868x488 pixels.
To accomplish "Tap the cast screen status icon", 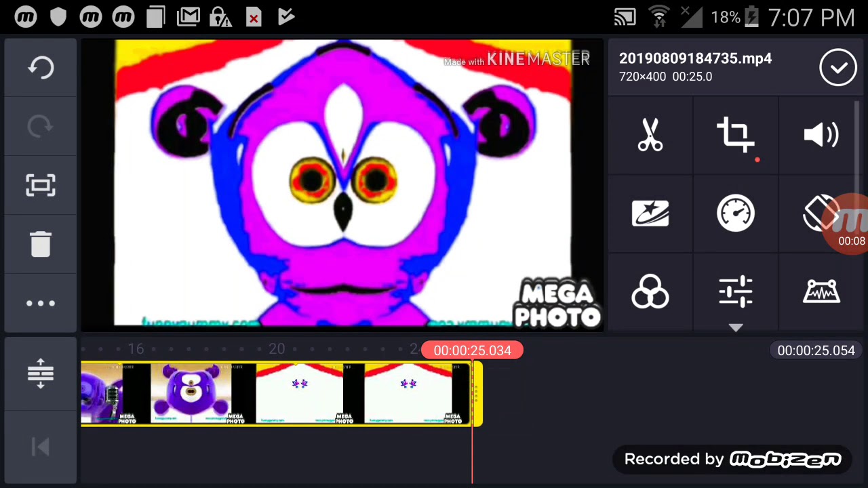I will coord(625,17).
